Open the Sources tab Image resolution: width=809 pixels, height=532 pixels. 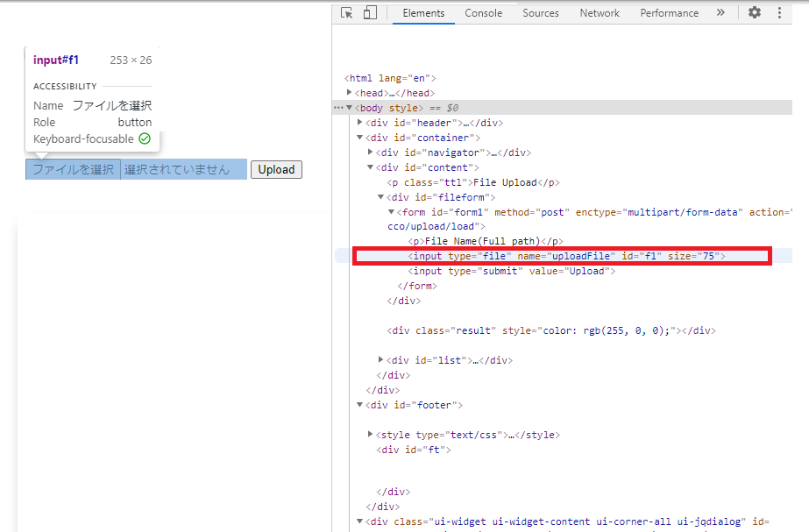coord(541,13)
